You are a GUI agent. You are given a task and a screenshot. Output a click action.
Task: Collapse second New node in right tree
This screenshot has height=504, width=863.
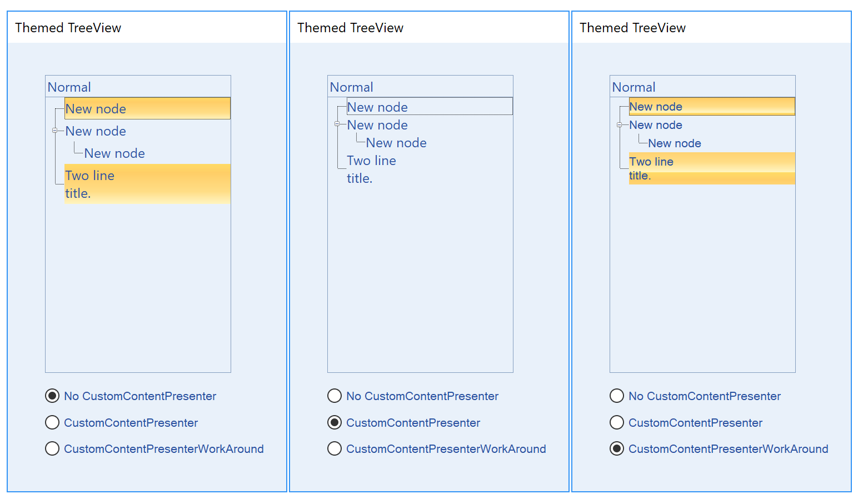point(619,125)
